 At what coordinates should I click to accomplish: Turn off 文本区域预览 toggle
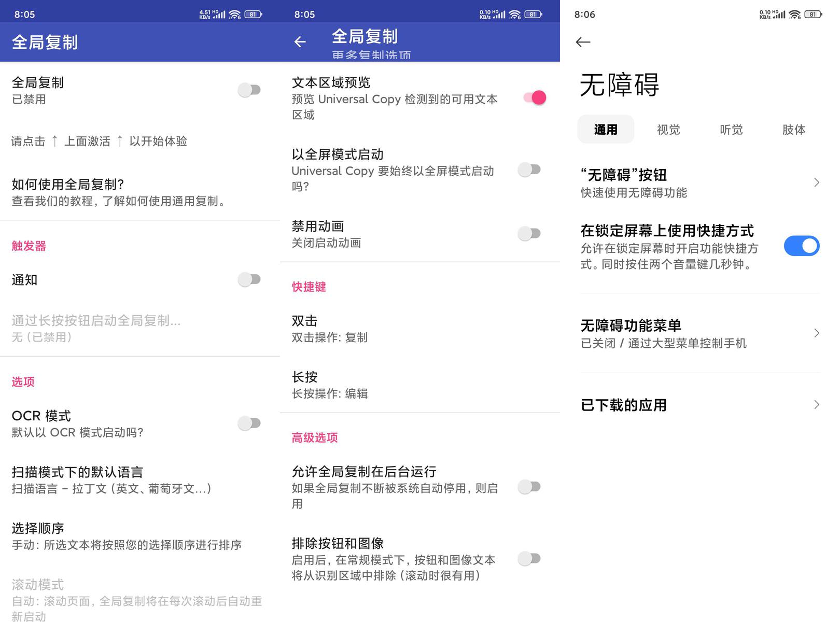click(535, 97)
